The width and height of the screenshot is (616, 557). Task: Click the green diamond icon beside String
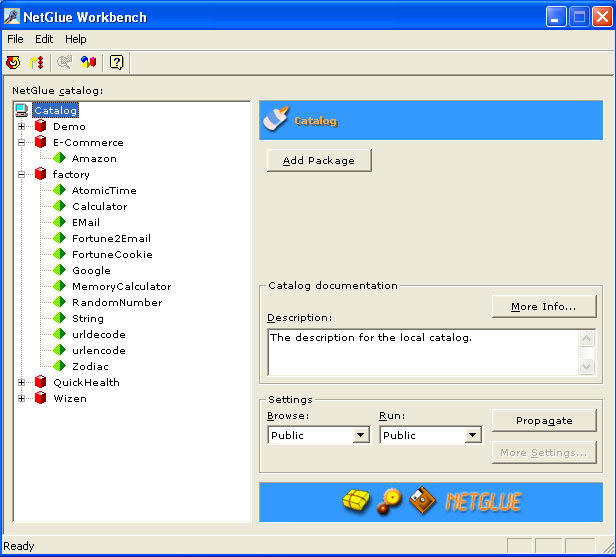[59, 318]
